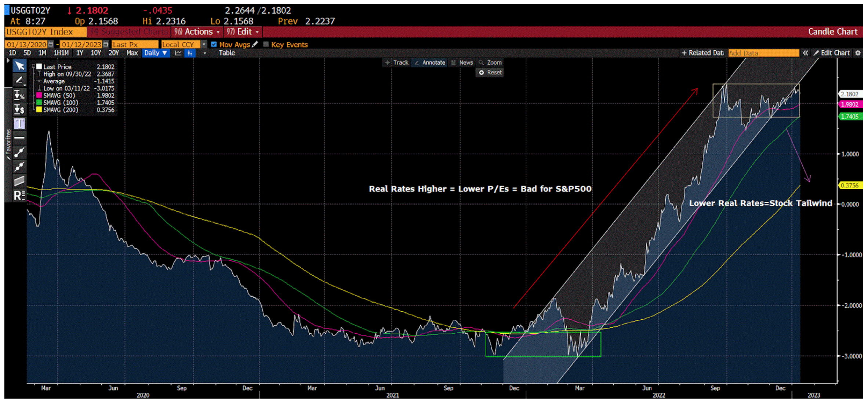Viewport: 868px width, 403px height.
Task: Choose the parallel channel drawing tool
Action: pos(19,180)
